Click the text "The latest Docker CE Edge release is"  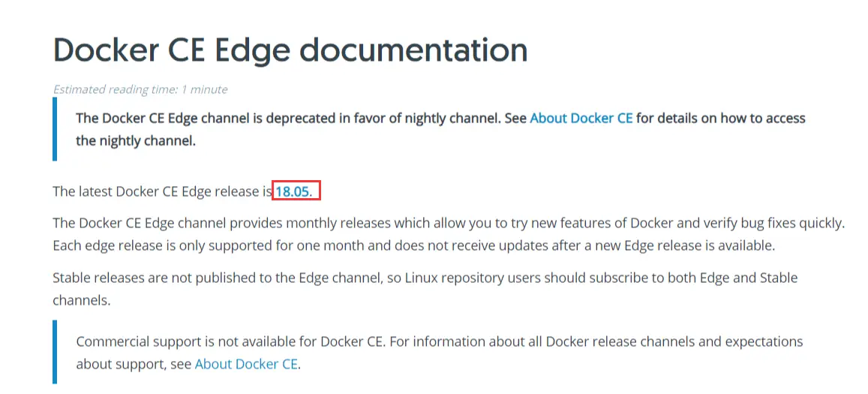click(x=161, y=191)
